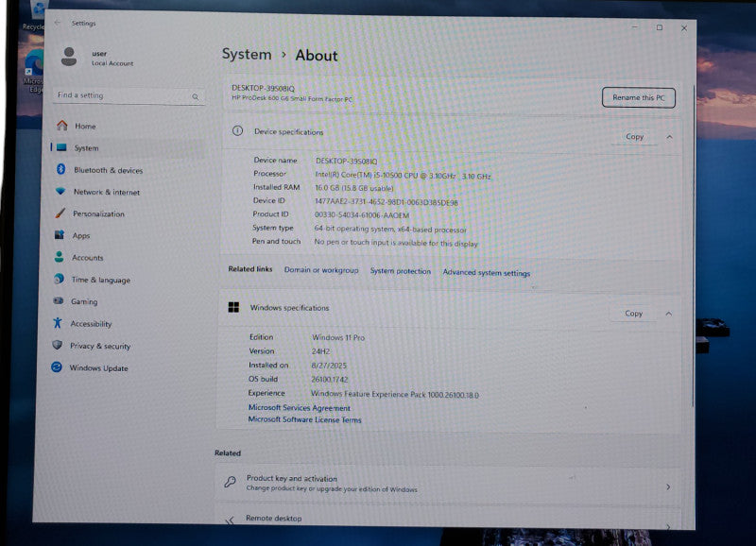The image size is (756, 546).
Task: Click the Find a setting search box
Action: (x=129, y=96)
